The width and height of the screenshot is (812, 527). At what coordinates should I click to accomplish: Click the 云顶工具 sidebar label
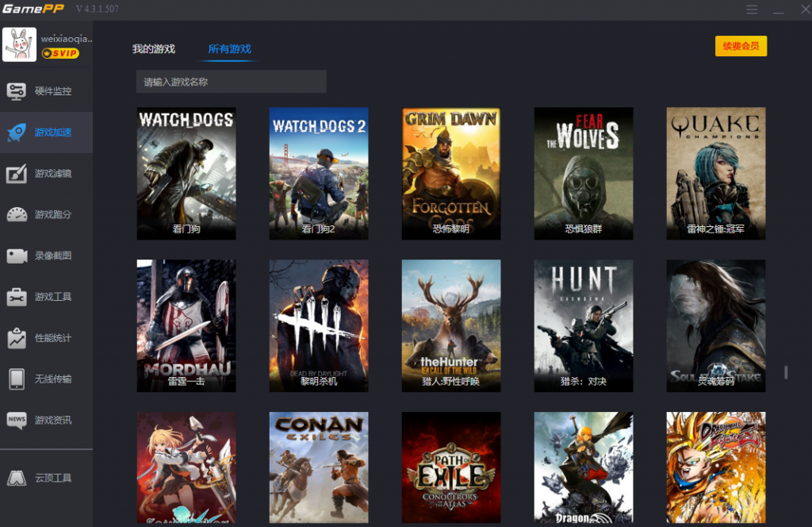point(53,478)
